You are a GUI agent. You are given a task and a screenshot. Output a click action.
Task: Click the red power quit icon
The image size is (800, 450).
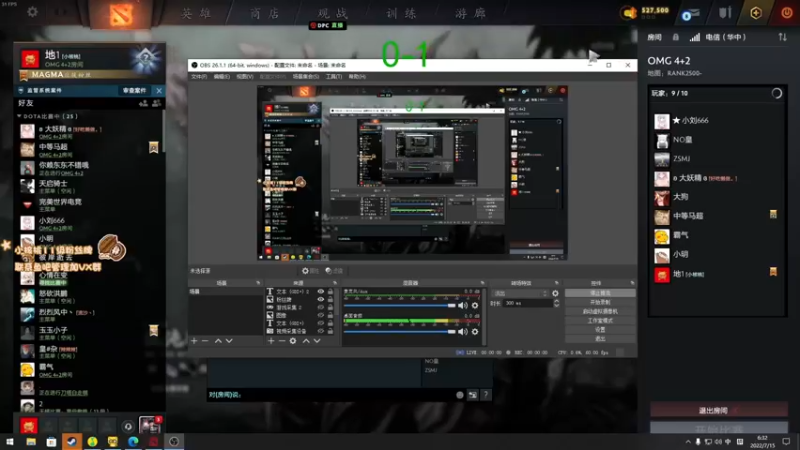pyautogui.click(x=787, y=12)
